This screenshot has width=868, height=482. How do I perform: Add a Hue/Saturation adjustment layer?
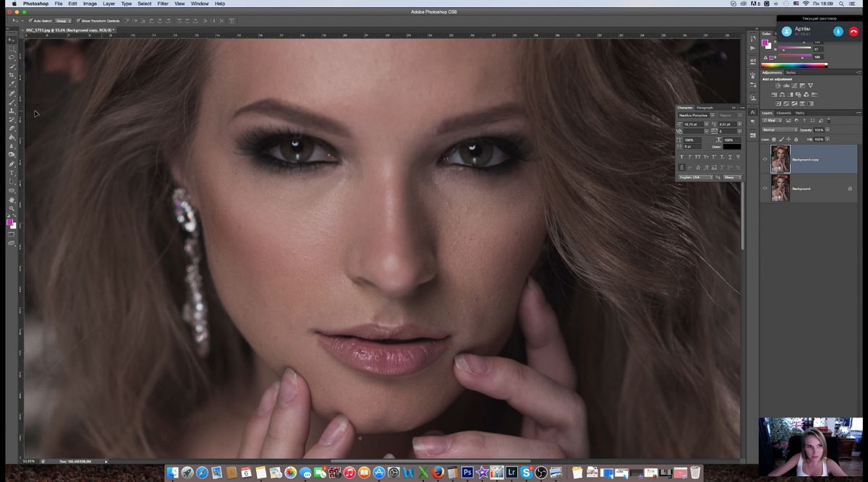pos(774,95)
